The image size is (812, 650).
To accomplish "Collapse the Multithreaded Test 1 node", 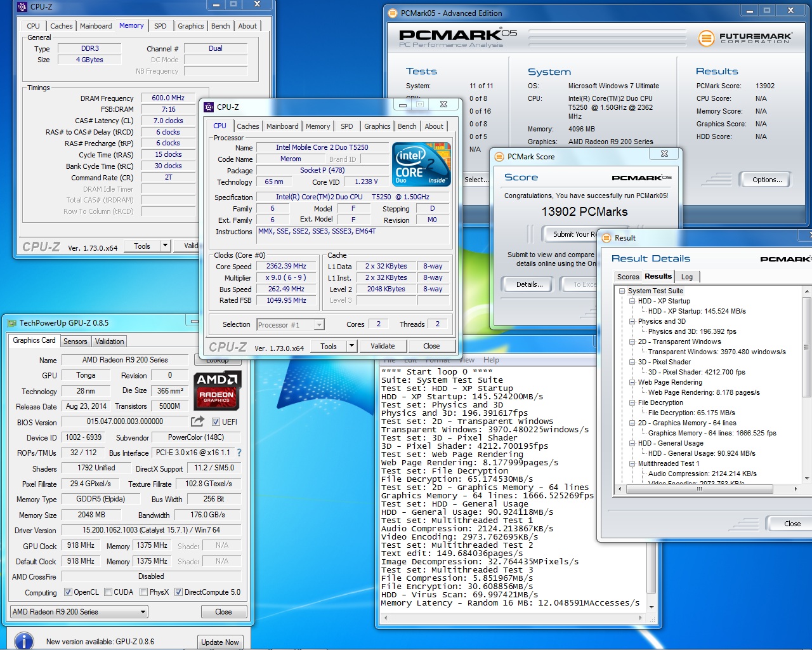I will (632, 464).
